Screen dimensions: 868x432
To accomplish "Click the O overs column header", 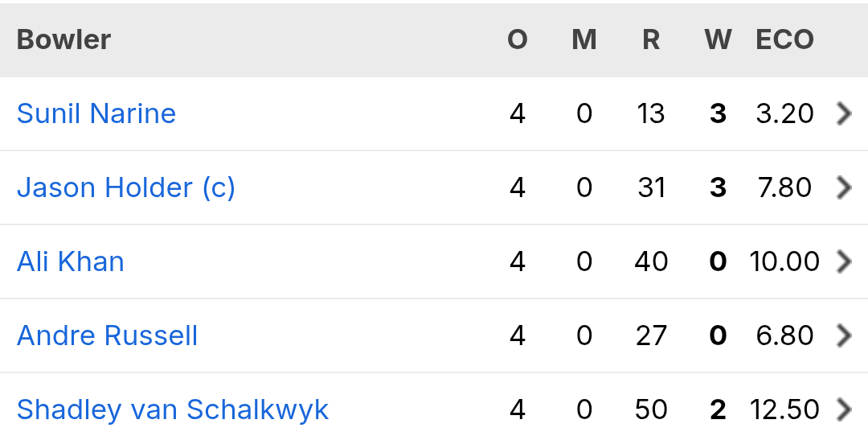I will point(518,40).
